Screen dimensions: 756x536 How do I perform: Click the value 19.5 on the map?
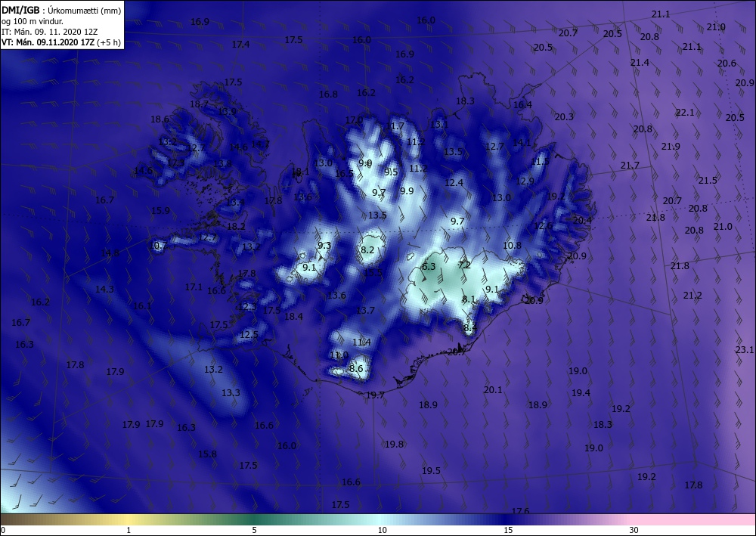431,471
